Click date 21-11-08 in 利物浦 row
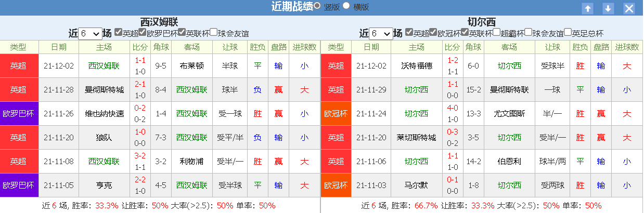The width and height of the screenshot is (644, 213). point(59,162)
